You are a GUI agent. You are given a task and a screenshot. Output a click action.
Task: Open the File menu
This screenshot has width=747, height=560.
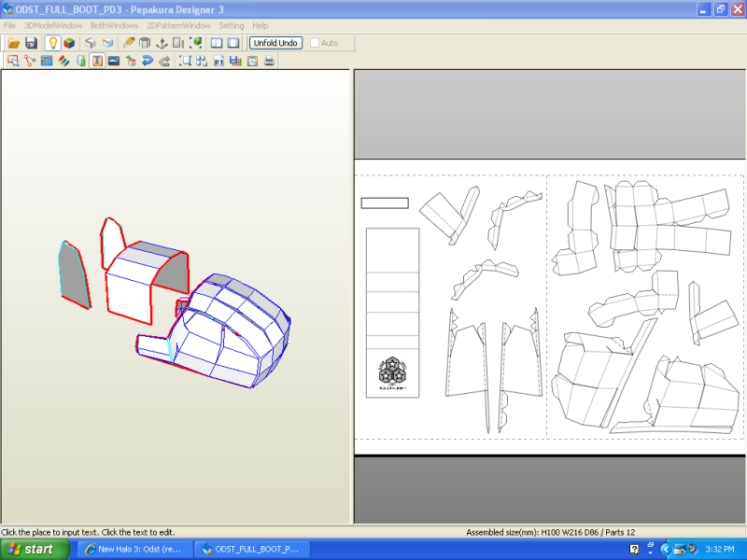tap(9, 26)
